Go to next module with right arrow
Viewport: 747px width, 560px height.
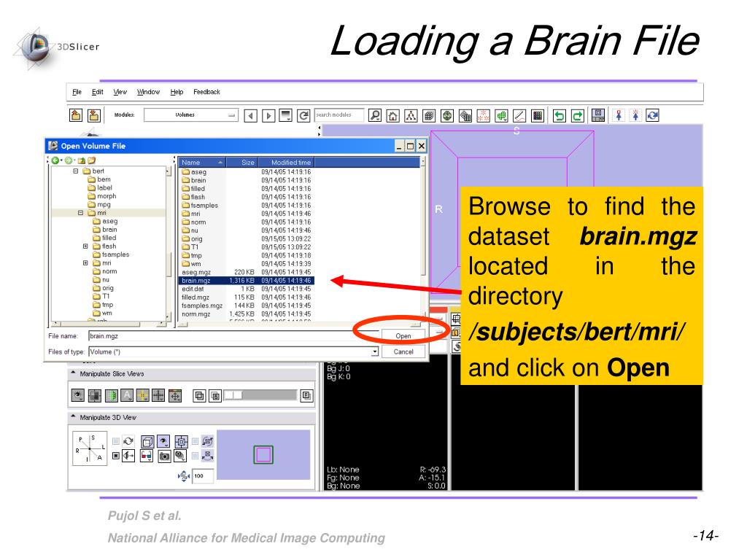point(268,116)
